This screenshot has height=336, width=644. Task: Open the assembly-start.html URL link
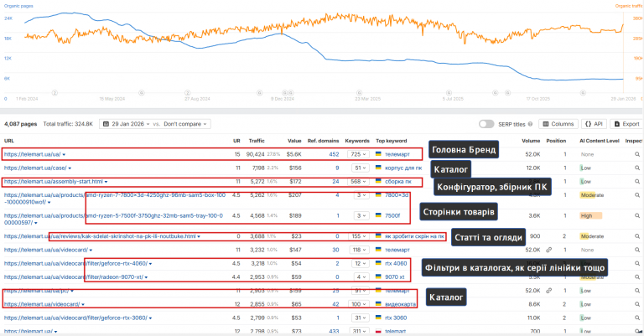click(54, 181)
